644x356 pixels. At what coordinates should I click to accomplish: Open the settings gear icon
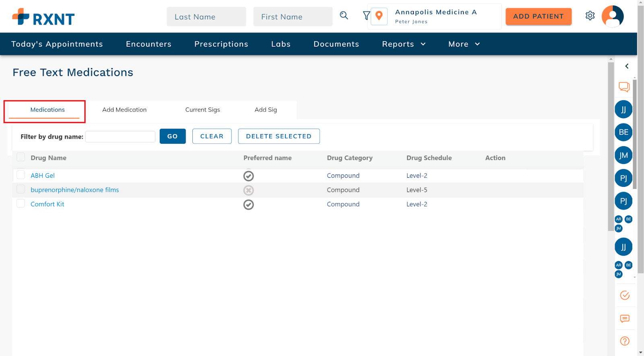tap(590, 16)
